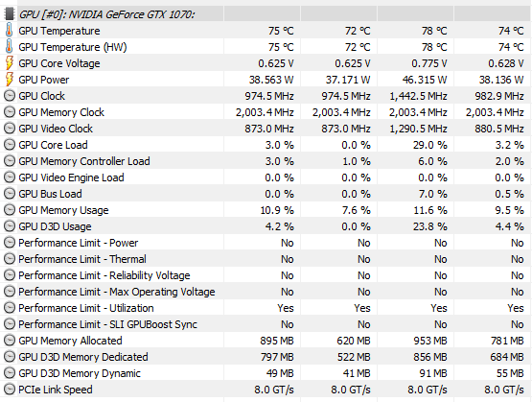Click thermometer icon beside GPU Temperature (HW)
This screenshot has width=532, height=402.
10,46
